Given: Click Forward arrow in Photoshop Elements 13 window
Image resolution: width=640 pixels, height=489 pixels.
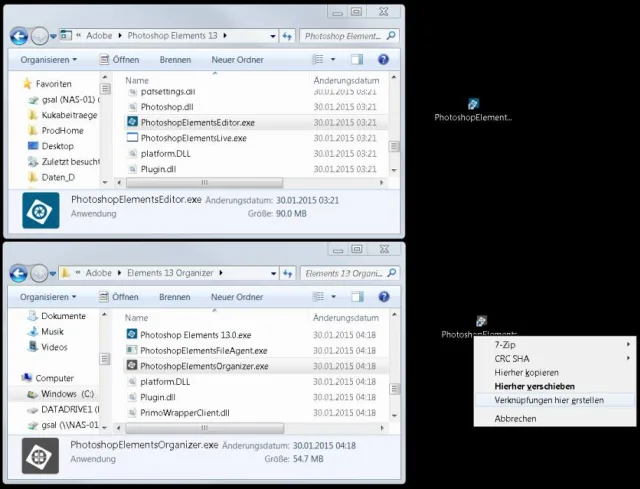Looking at the screenshot, I should 40,36.
